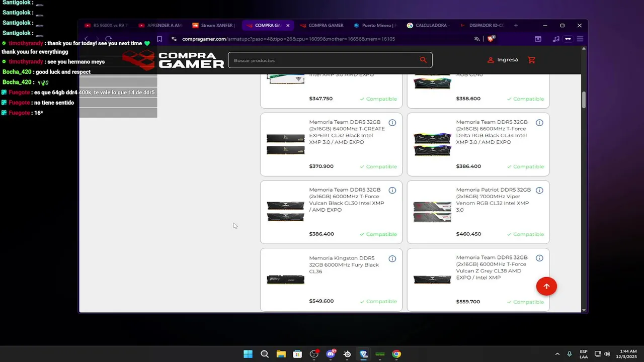Open the volume control in system tray
The width and height of the screenshot is (644, 362).
tap(607, 354)
